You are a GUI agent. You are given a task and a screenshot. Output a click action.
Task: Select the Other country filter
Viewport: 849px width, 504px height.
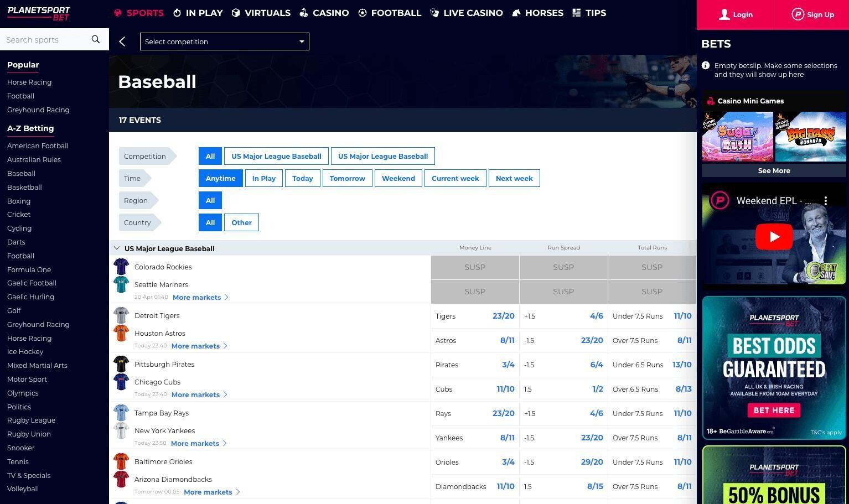(241, 222)
